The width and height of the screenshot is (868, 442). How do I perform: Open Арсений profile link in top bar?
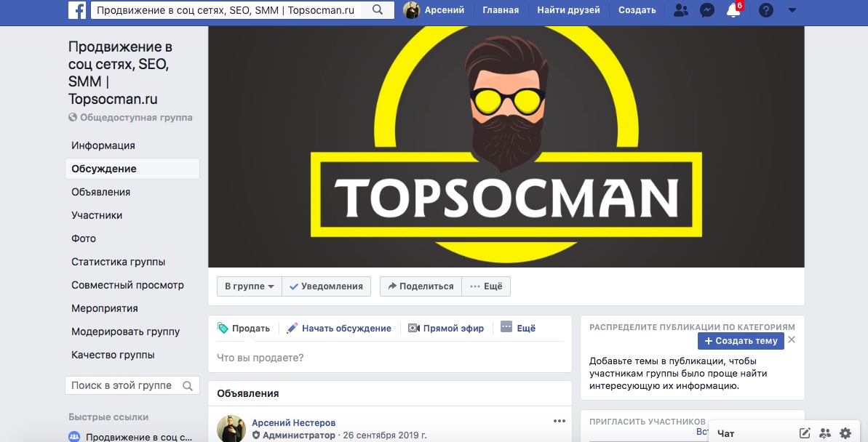(x=444, y=10)
